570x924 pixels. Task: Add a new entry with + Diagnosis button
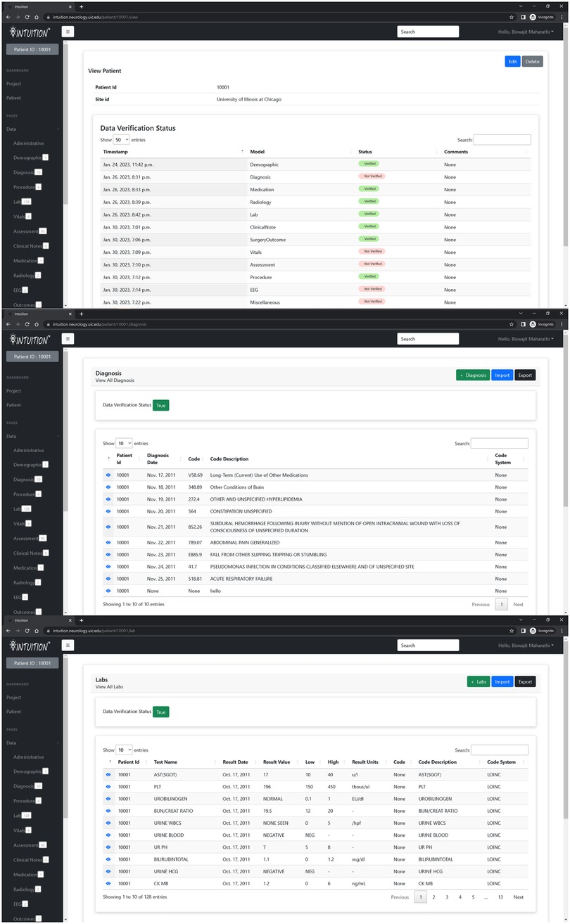click(473, 375)
